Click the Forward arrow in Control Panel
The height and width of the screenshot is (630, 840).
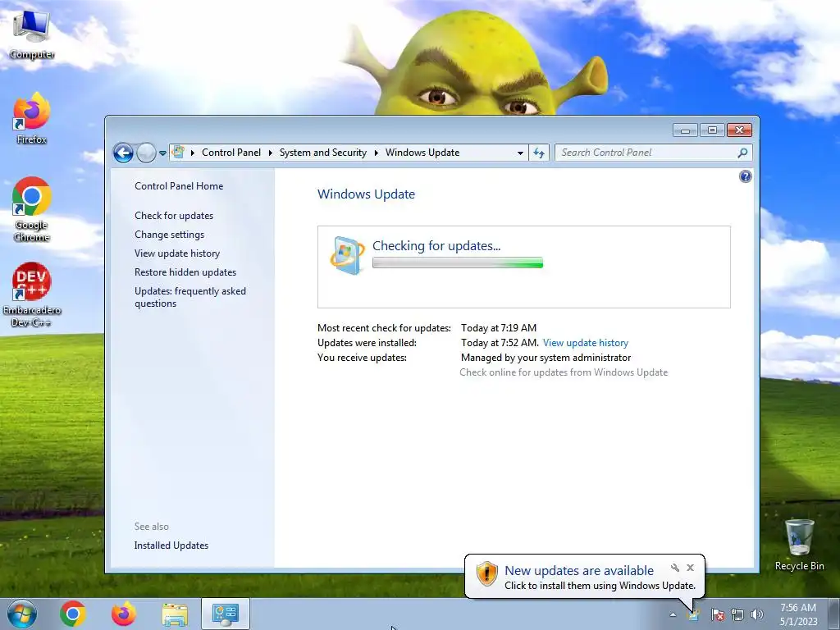tap(146, 153)
